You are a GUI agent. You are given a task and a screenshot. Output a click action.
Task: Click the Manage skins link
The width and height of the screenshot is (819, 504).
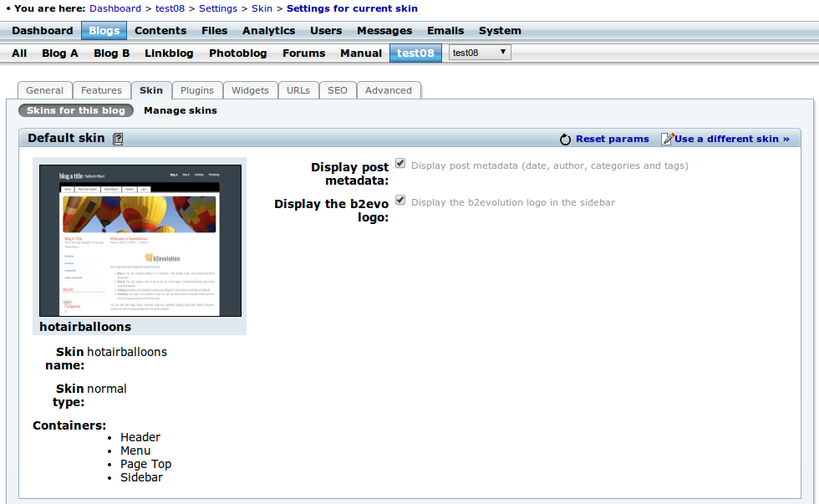click(x=181, y=110)
